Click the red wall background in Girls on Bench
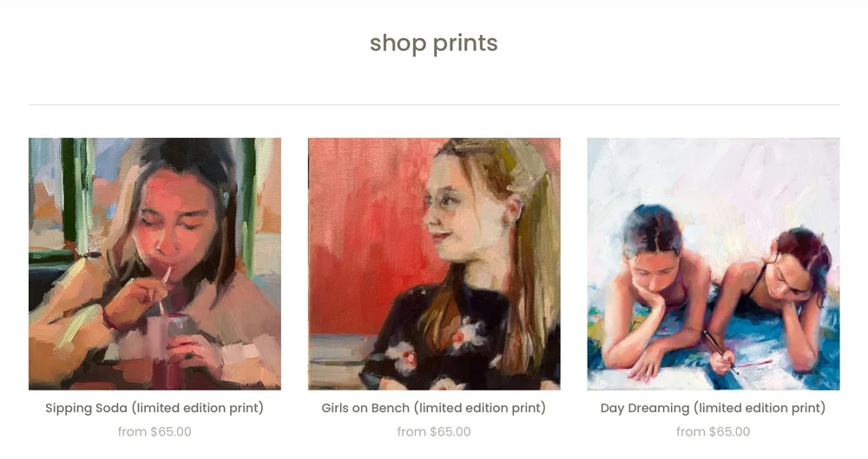868x459 pixels. [x=365, y=233]
